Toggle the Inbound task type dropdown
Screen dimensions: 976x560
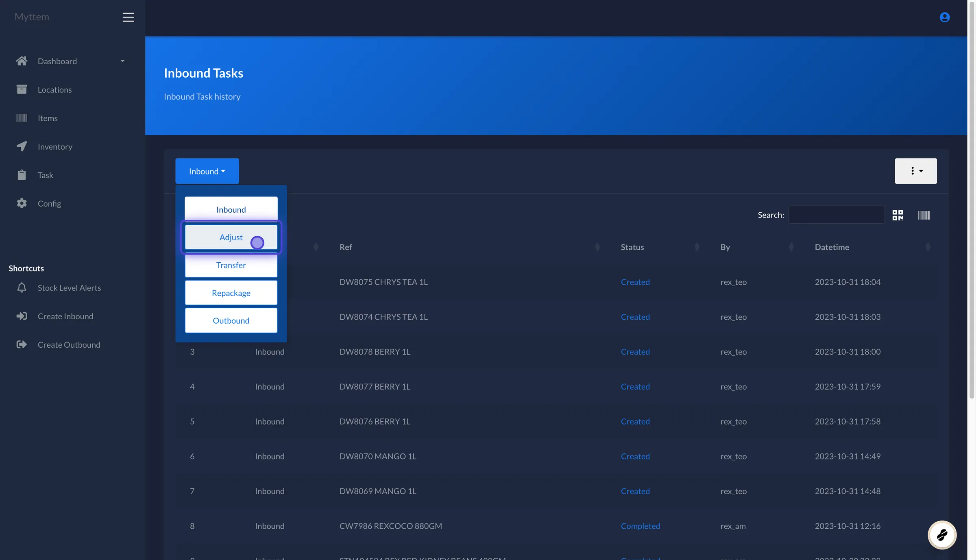tap(207, 171)
